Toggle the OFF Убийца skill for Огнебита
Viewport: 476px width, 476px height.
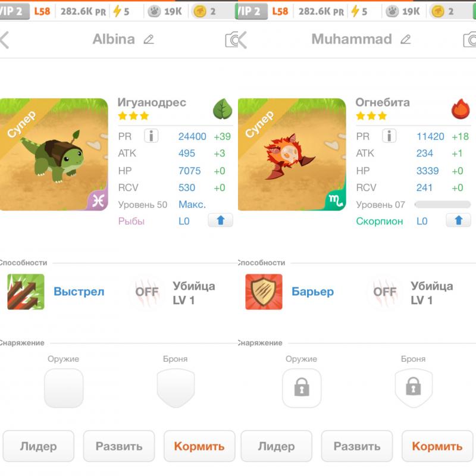tap(385, 292)
